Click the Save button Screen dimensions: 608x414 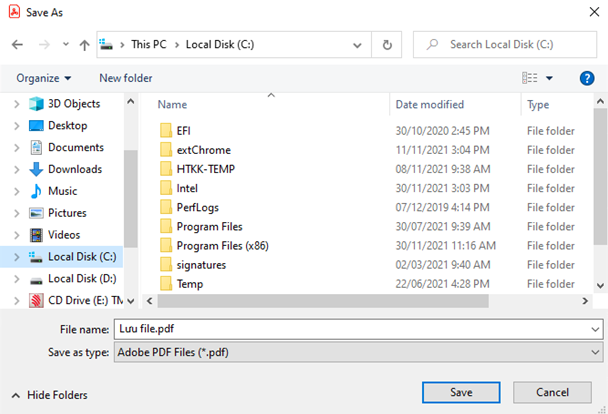460,393
